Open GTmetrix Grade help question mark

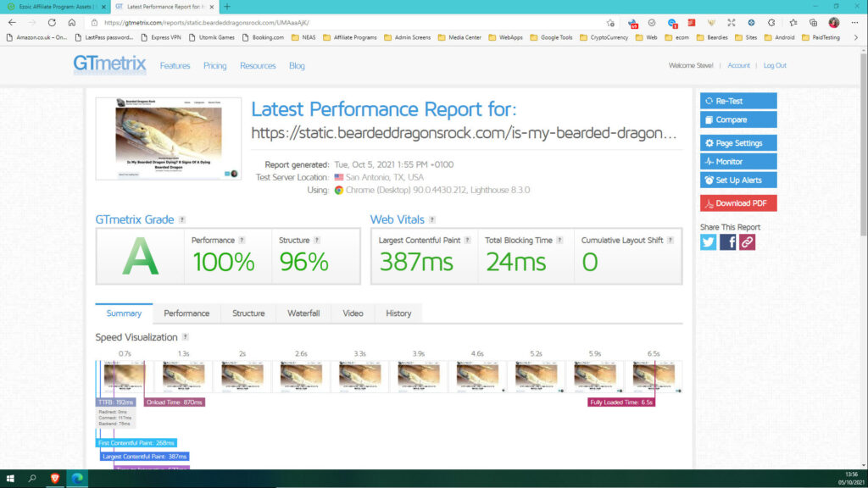182,219
